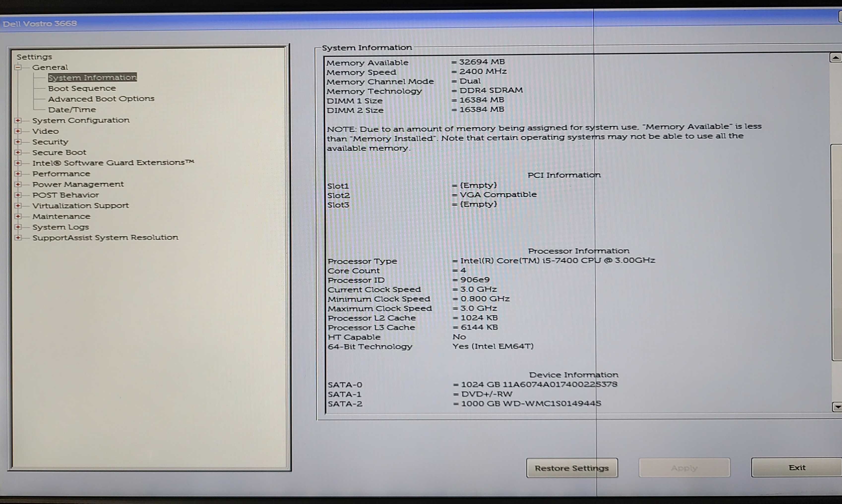Click the scroll up arrow
Screen dimensions: 842x504
(x=836, y=58)
